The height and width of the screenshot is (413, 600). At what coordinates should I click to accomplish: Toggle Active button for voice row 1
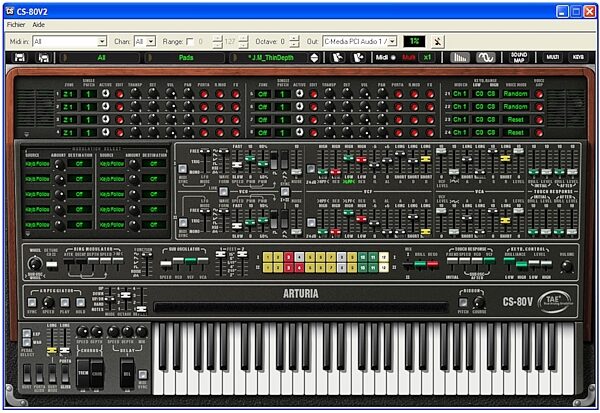(105, 93)
